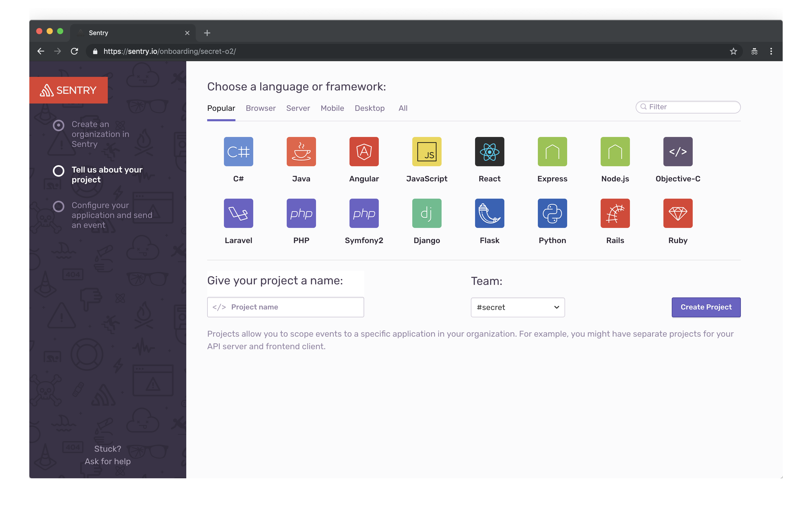This screenshot has width=812, height=517.
Task: Switch to the Browser tab
Action: (261, 108)
